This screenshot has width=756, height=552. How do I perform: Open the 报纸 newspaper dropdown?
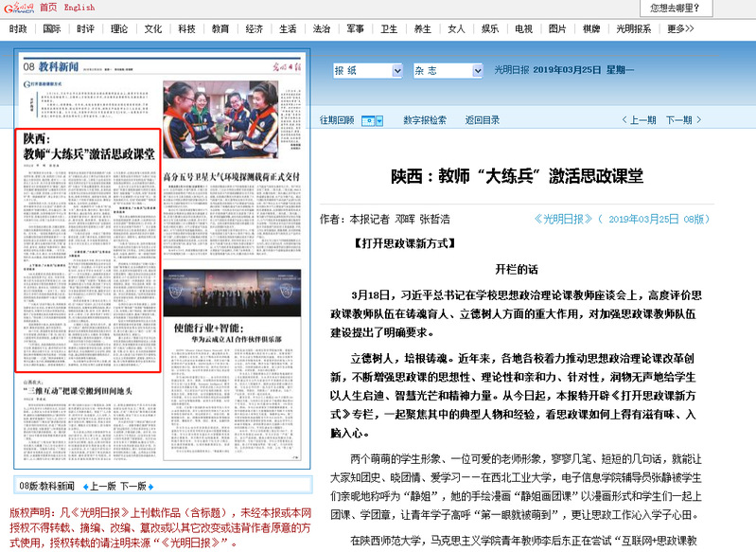368,70
